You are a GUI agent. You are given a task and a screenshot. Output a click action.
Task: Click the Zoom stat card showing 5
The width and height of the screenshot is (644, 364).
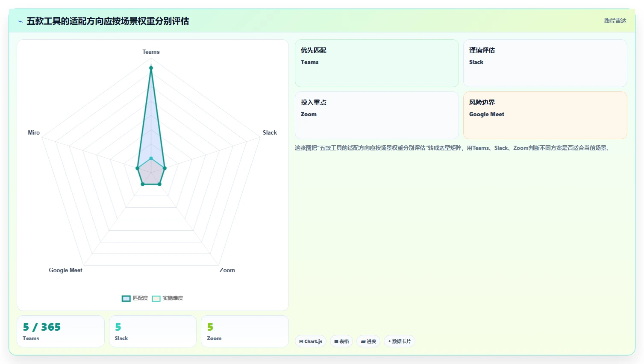point(245,331)
